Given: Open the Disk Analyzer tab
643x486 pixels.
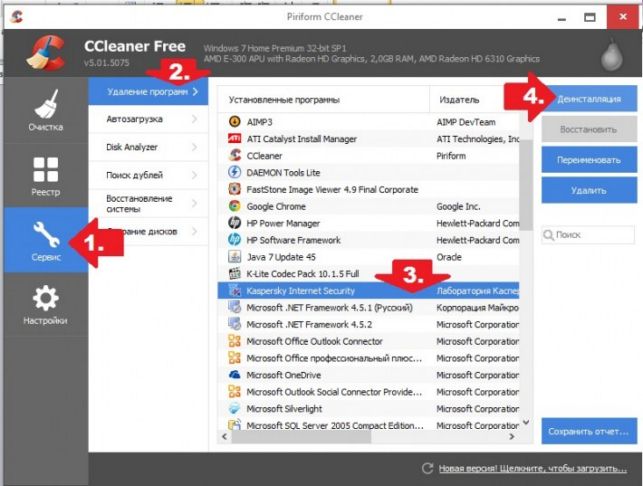Looking at the screenshot, I should 148,147.
